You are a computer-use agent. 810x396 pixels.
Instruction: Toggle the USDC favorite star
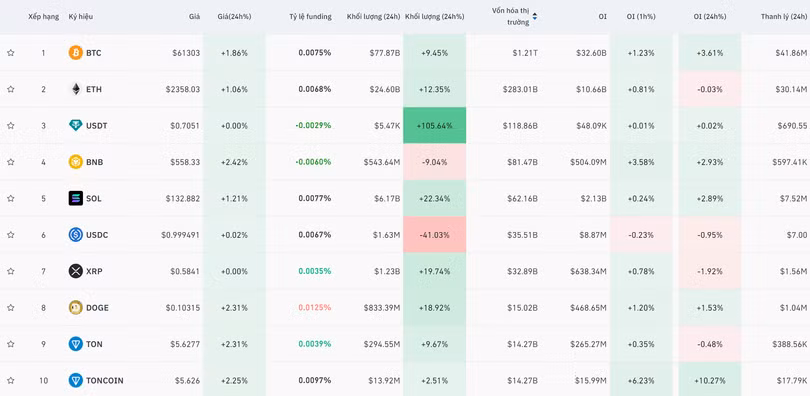coord(10,235)
